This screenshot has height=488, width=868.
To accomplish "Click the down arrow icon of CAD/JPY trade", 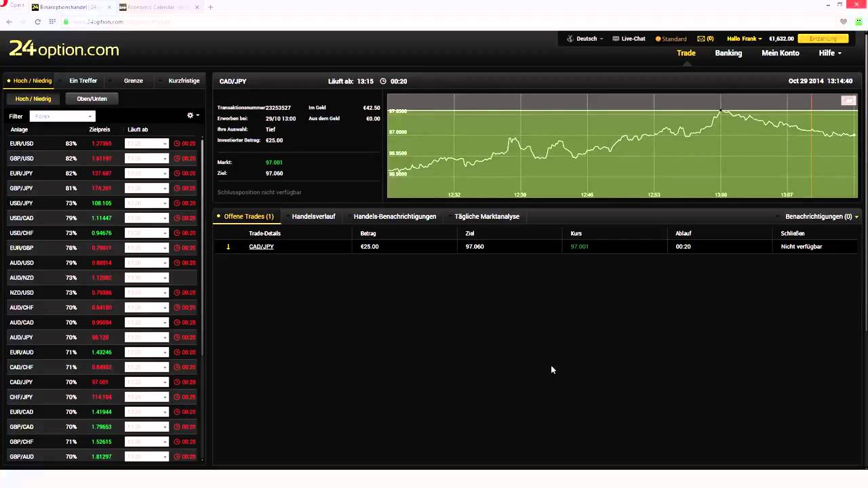I will pyautogui.click(x=228, y=247).
